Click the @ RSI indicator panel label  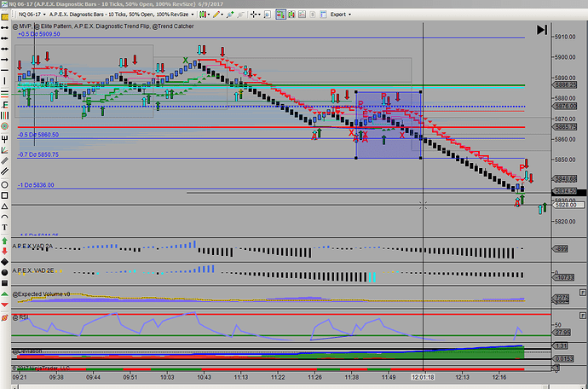[x=27, y=317]
